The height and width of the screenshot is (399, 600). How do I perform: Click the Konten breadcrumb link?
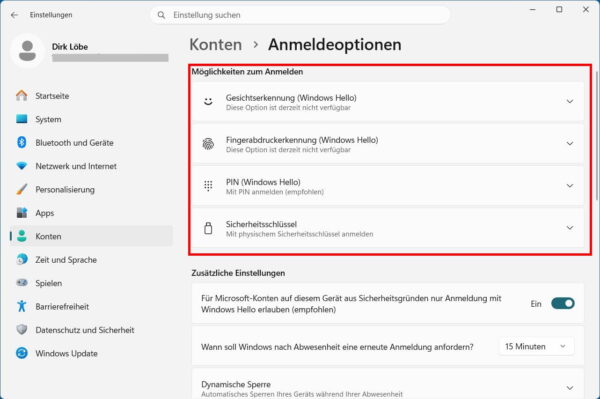tap(216, 45)
